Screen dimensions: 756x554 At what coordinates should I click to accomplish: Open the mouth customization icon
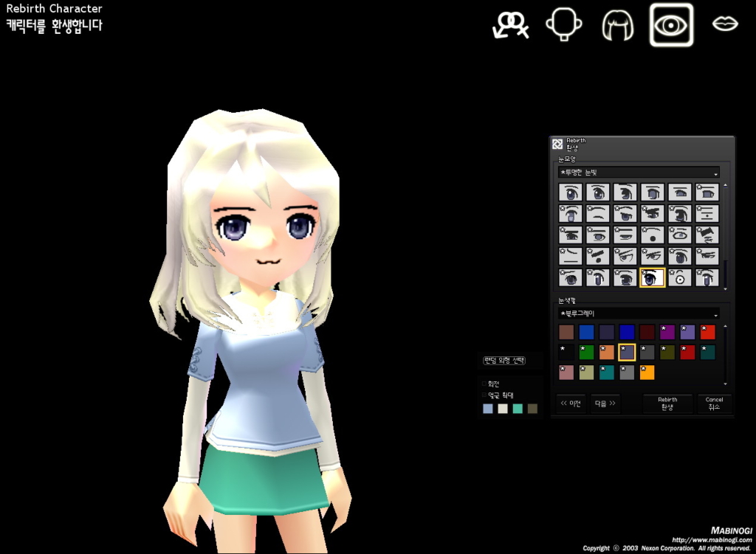(x=725, y=24)
